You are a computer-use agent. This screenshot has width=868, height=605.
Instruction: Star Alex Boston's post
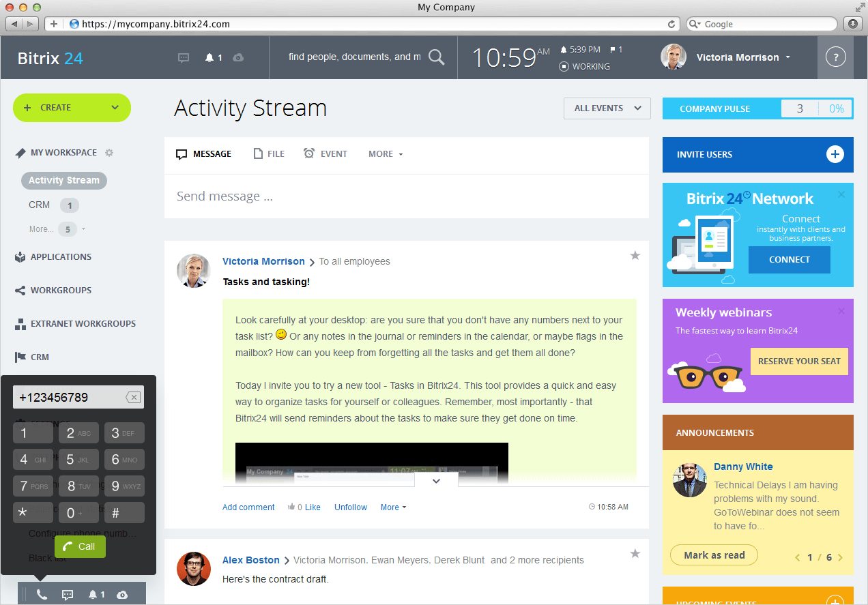click(x=635, y=553)
